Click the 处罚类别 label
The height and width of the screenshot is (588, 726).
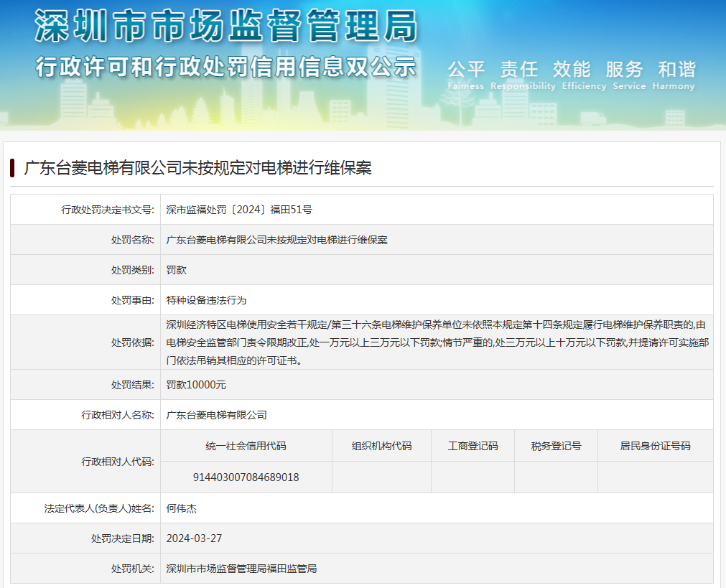coord(132,270)
